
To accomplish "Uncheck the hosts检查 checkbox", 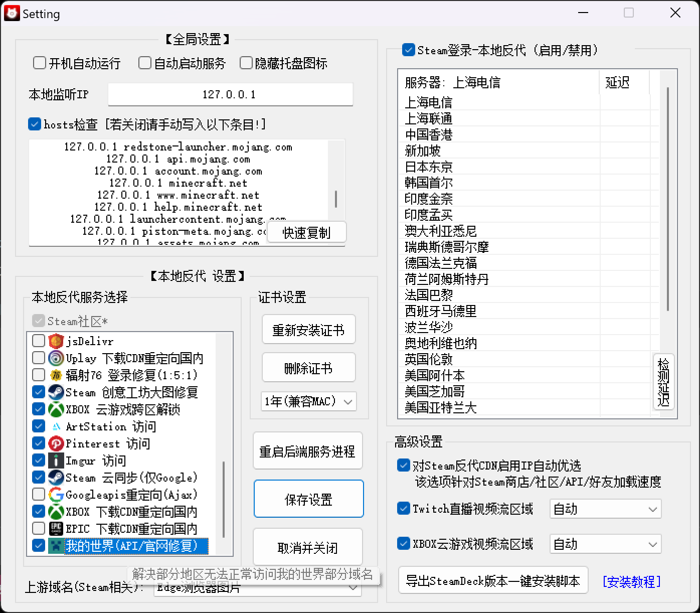I will click(x=35, y=124).
